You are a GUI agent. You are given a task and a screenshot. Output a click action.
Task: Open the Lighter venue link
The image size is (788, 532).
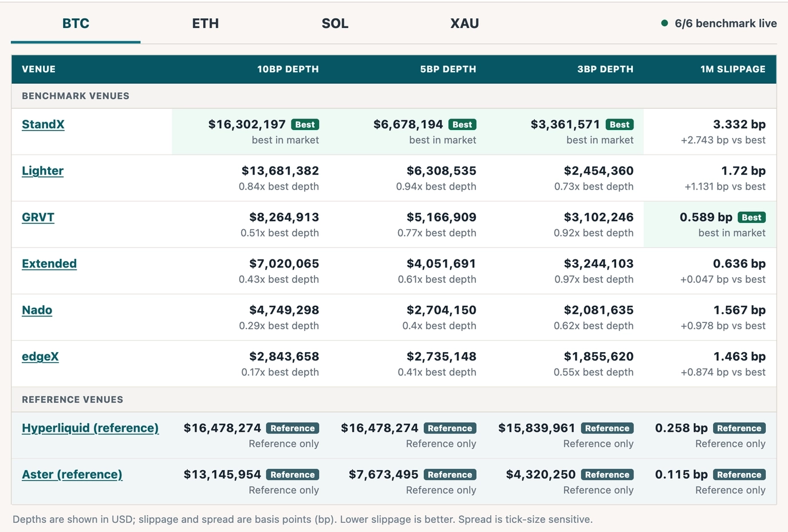point(42,171)
